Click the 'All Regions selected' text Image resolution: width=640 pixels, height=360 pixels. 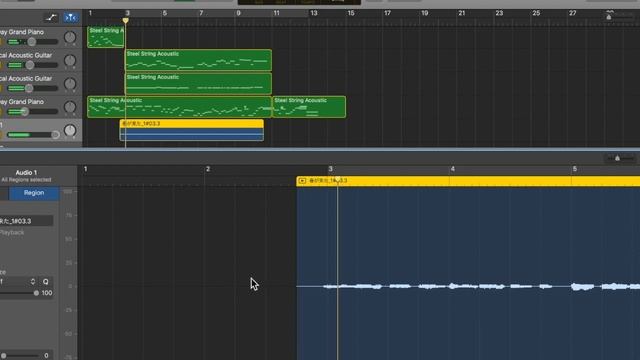[x=26, y=180]
